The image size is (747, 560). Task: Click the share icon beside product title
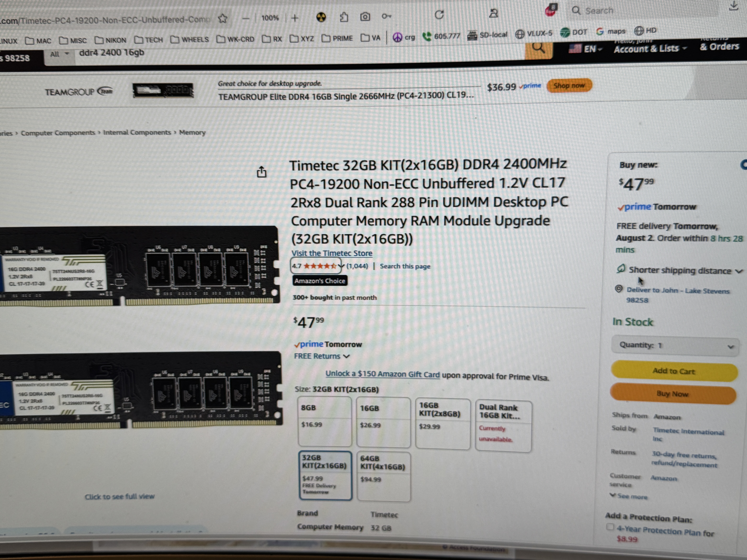261,172
